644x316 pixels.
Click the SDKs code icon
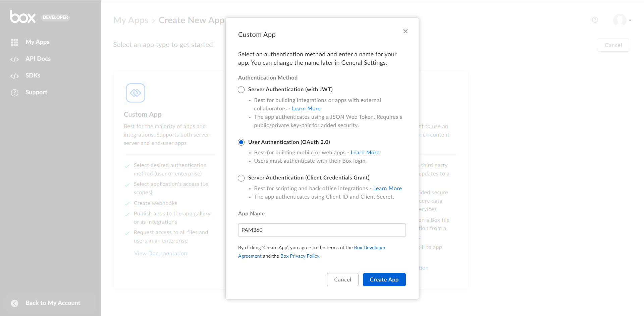click(x=14, y=76)
